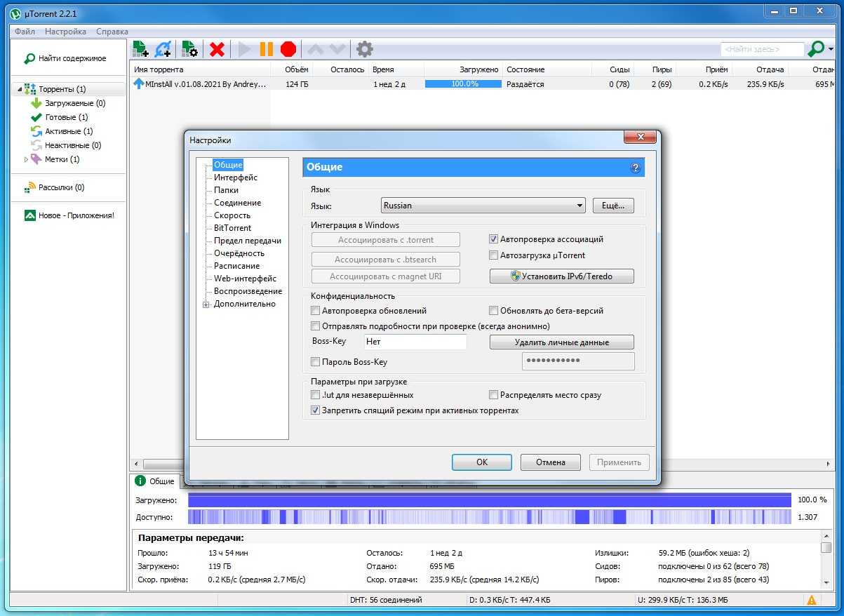
Task: Click the Find Content magnifier in sidebar
Action: click(29, 58)
